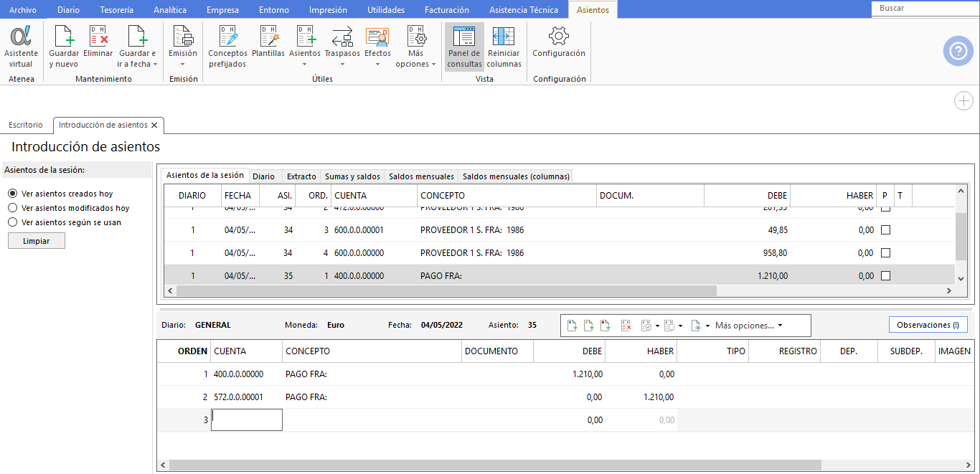Open the Emisión dropdown
Image resolution: width=980 pixels, height=474 pixels.
(x=183, y=64)
